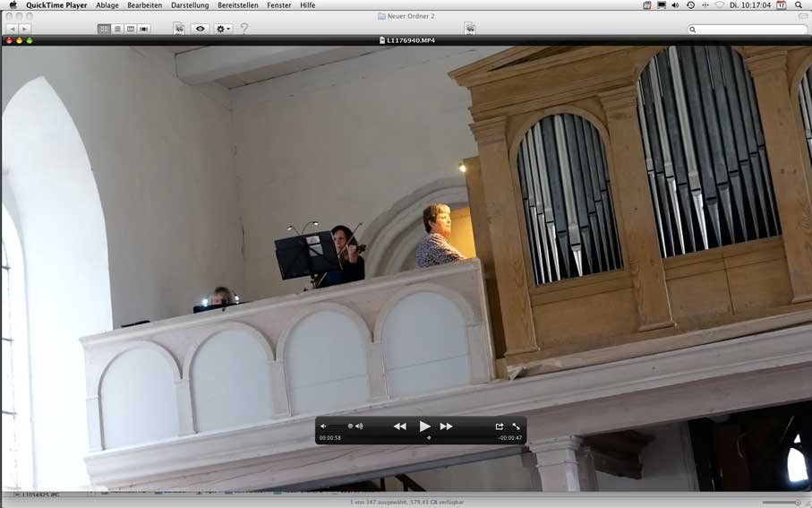
Task: Play the video L1176940.MP4
Action: pyautogui.click(x=424, y=426)
